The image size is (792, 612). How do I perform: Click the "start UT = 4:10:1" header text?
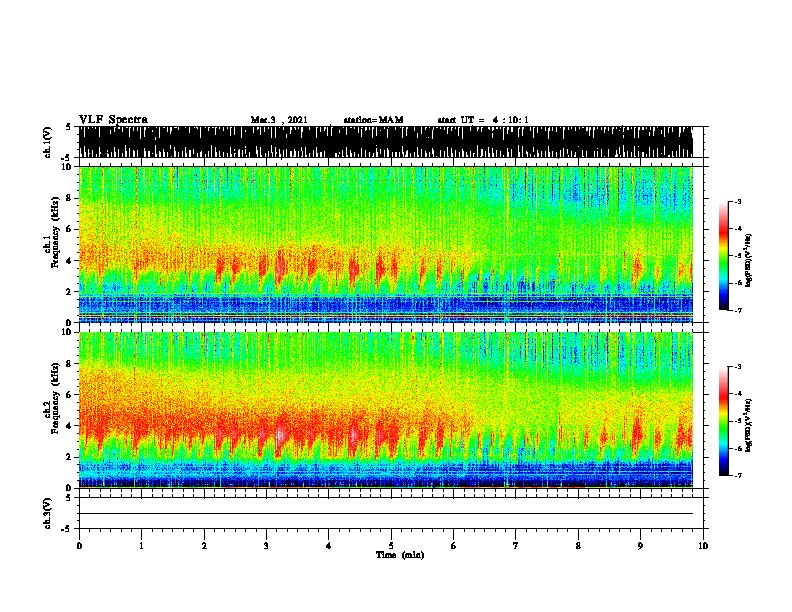(483, 120)
